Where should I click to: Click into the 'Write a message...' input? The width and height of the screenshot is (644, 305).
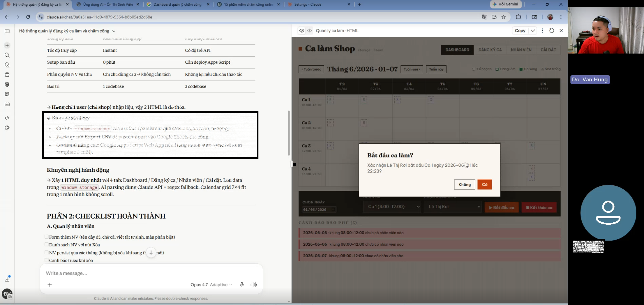click(x=151, y=273)
